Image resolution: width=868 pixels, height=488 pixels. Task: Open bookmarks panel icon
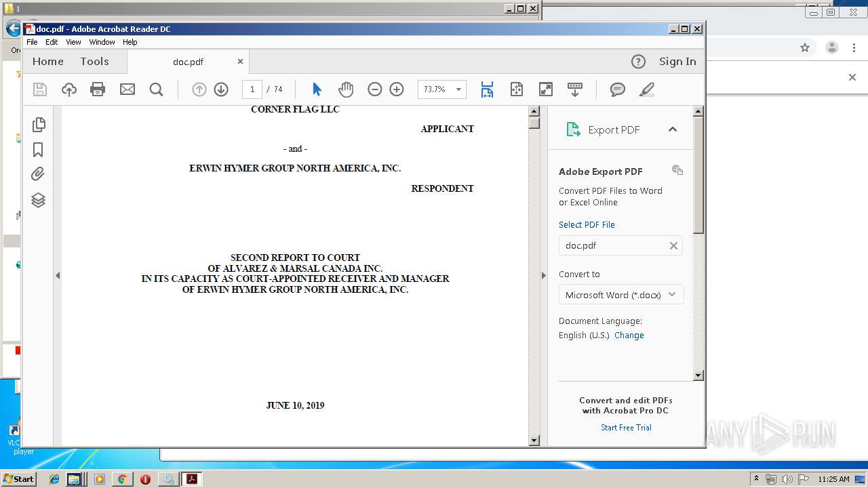pos(39,149)
